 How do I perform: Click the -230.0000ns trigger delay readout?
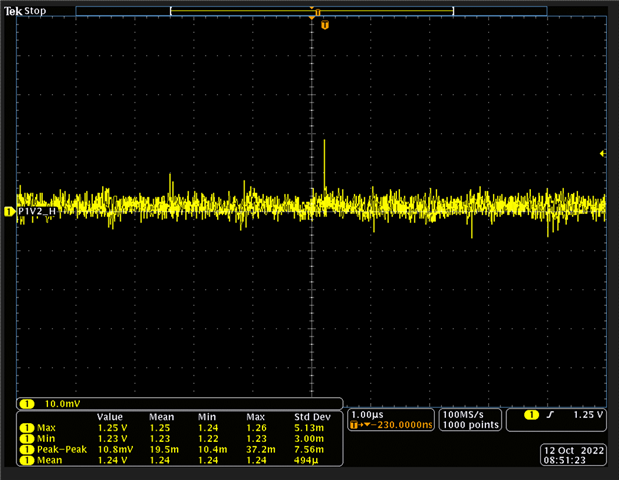tap(401, 425)
